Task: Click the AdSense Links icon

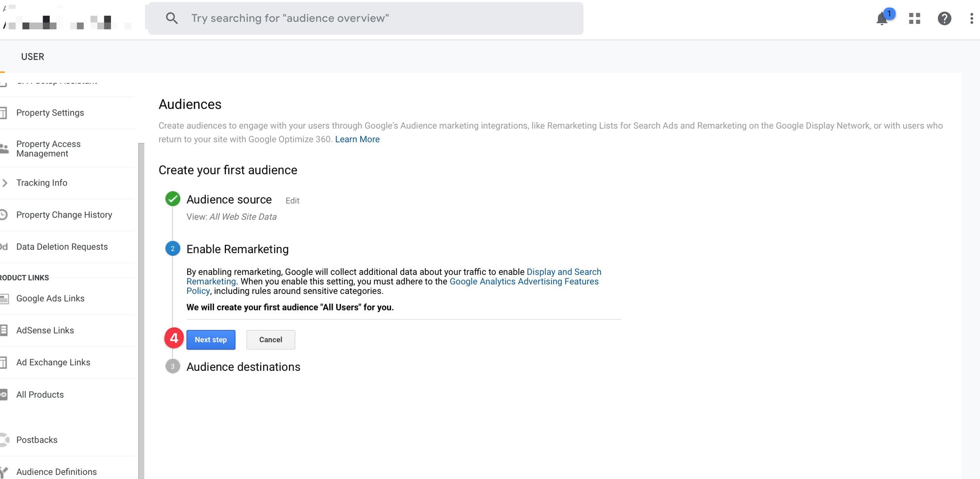Action: tap(4, 331)
